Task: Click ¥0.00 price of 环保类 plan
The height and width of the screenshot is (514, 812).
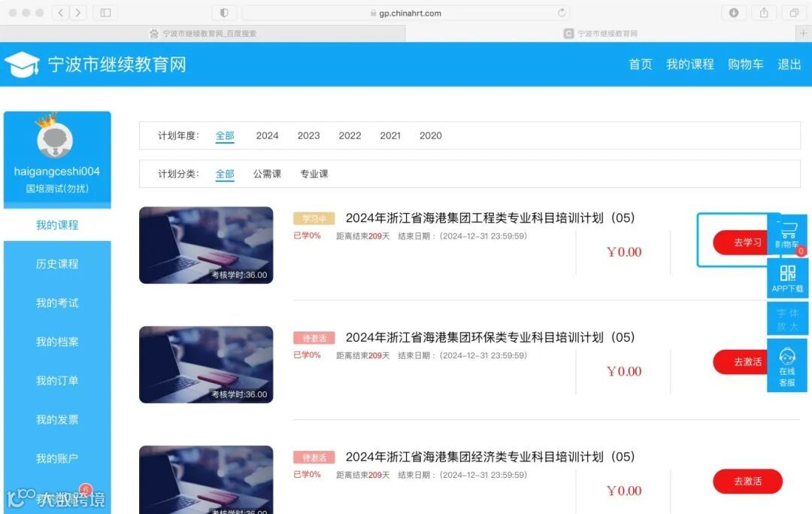Action: (x=624, y=372)
